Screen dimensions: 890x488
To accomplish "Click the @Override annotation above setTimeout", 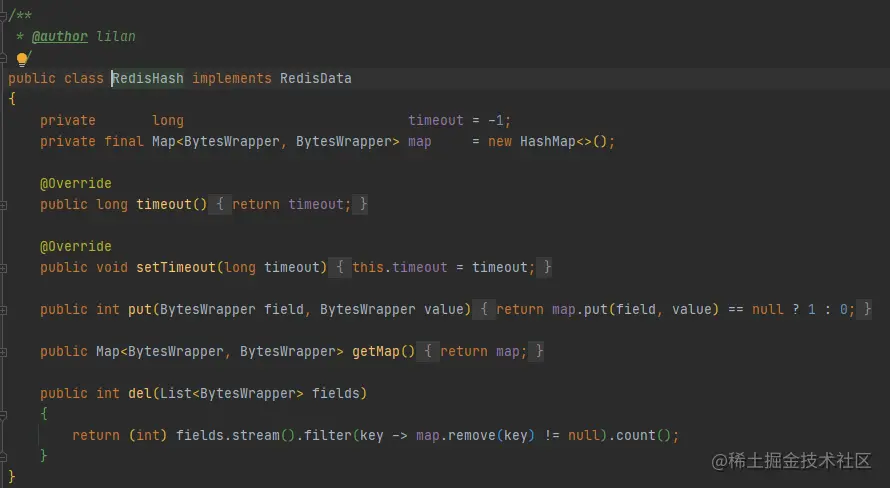I will 75,246.
